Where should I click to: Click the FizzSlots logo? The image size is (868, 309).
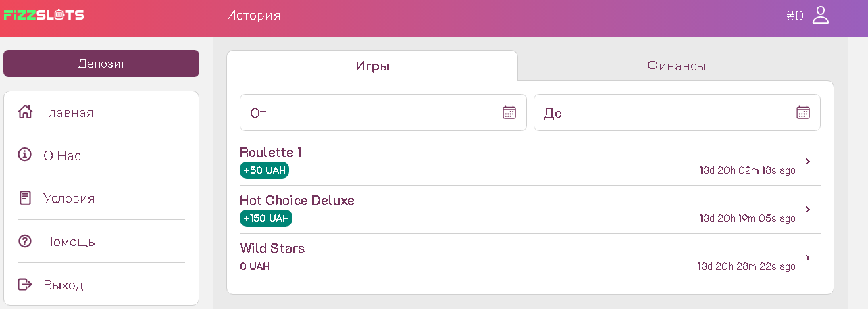(x=44, y=15)
